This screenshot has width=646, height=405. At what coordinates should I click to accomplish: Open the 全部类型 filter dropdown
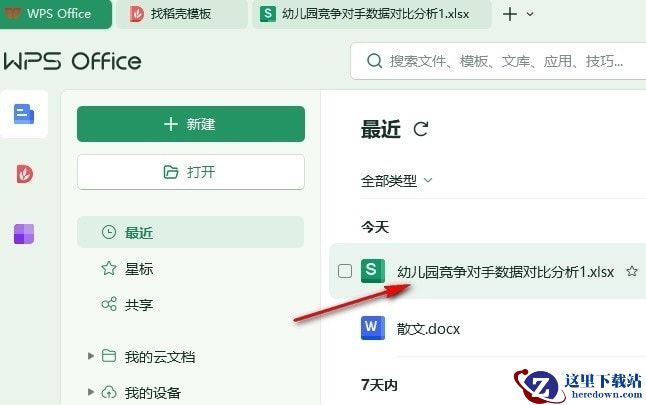point(396,180)
